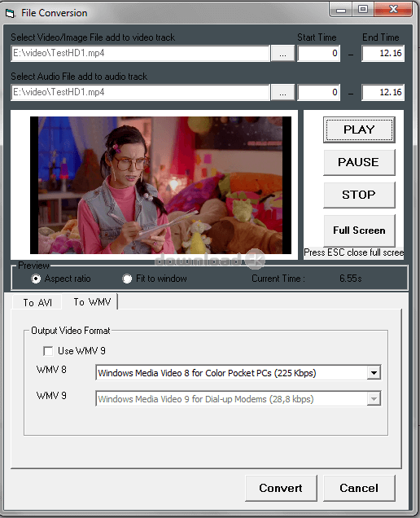Focus the video Start Time field
The height and width of the screenshot is (518, 420).
(x=318, y=53)
